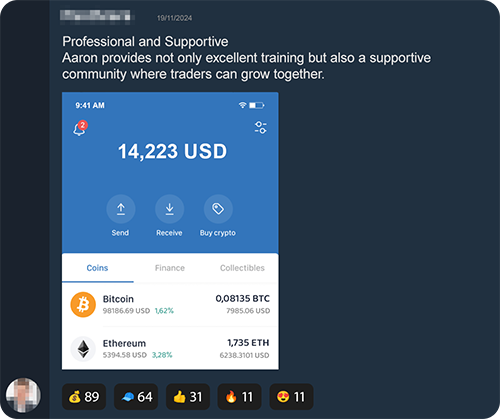
Task: Select the Ethereum coin logo
Action: [83, 349]
